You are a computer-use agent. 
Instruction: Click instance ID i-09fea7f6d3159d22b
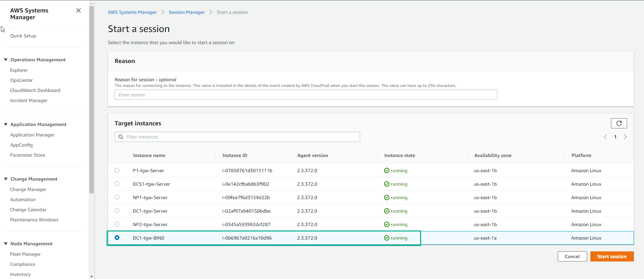point(246,197)
